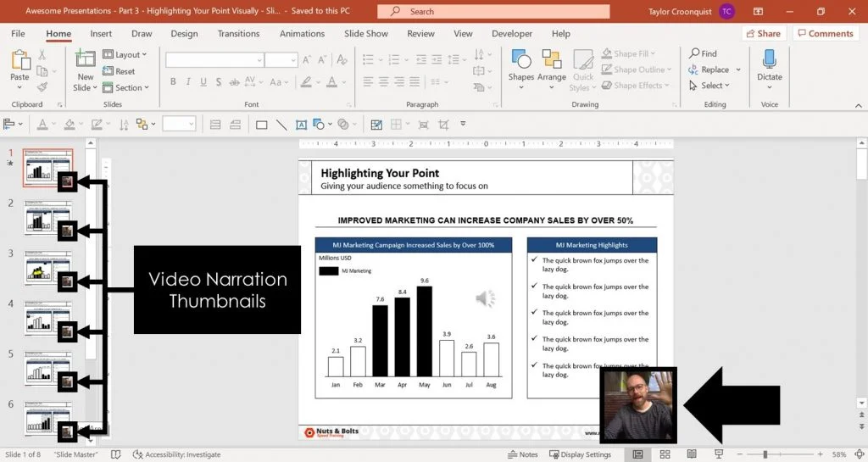The width and height of the screenshot is (868, 462).
Task: Click in the Search box
Action: click(x=493, y=11)
